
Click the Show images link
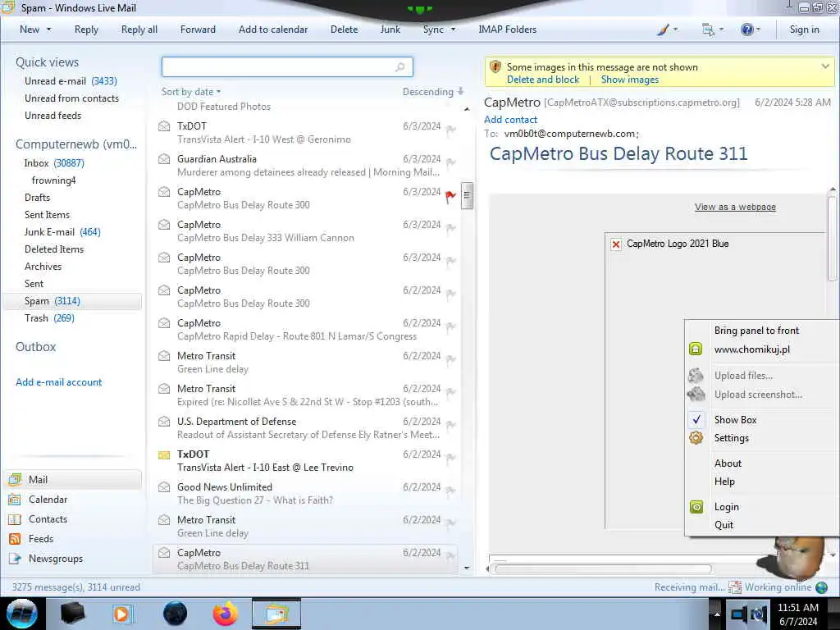629,80
